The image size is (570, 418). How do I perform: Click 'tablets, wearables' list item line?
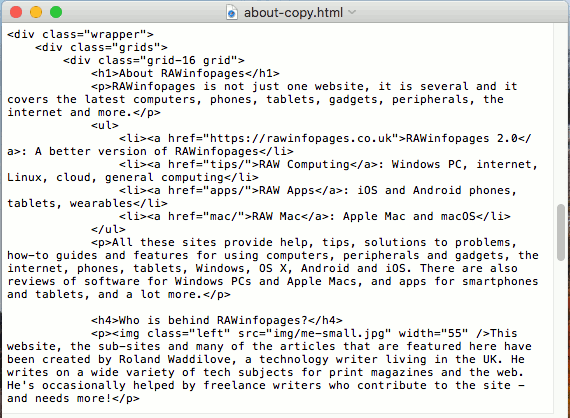87,204
